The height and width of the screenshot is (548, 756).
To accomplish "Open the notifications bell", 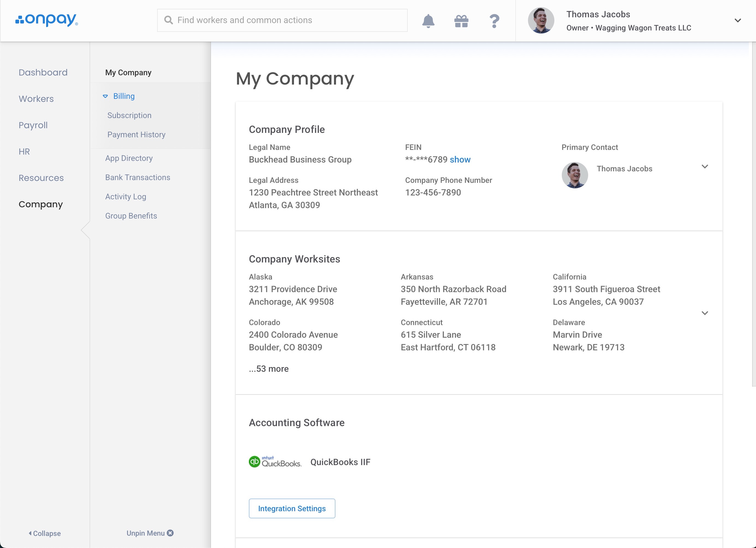I will coord(428,21).
